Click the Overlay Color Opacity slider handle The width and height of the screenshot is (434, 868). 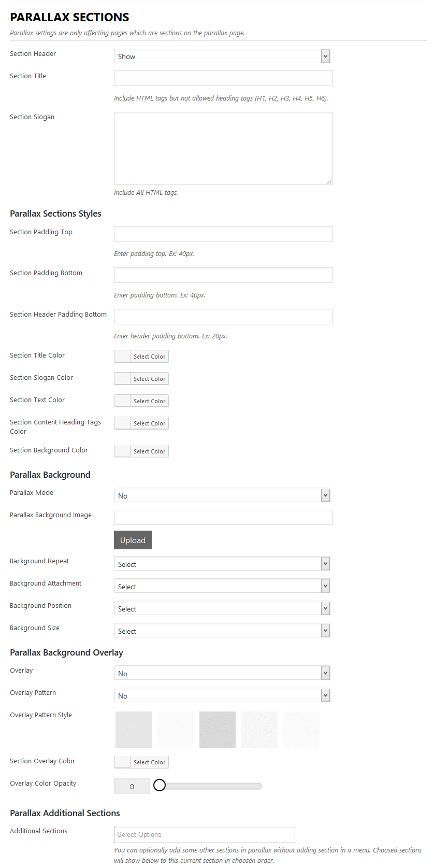click(160, 786)
